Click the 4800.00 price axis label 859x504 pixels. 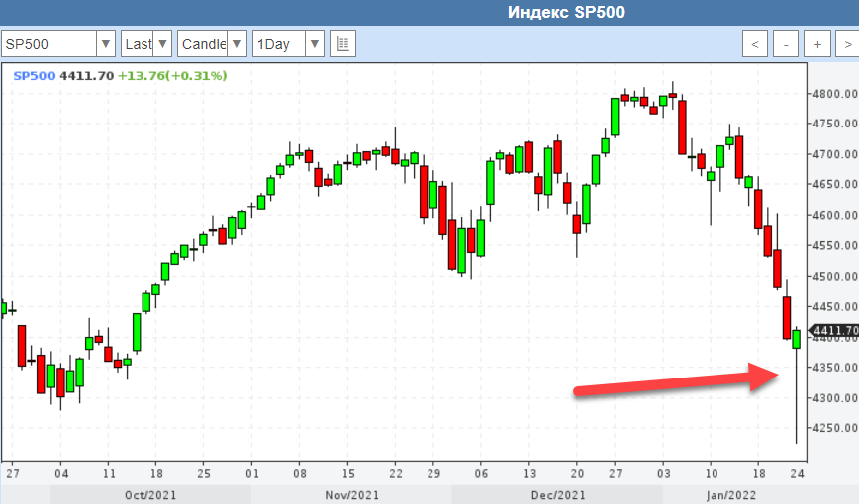point(835,94)
